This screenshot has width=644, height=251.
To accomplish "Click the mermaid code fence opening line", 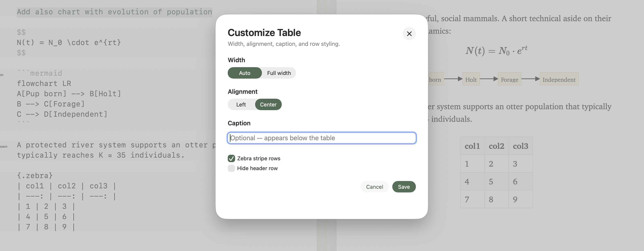I will [39, 73].
